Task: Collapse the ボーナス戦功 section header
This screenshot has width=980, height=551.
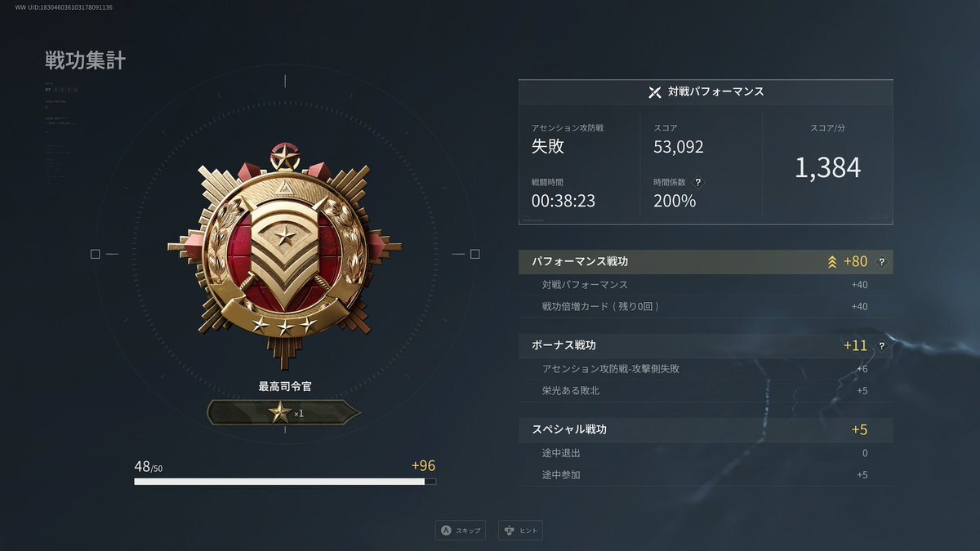Action: pos(706,346)
